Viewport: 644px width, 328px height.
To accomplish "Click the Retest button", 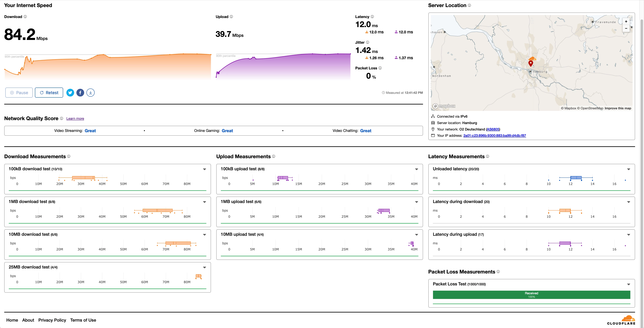I will tap(49, 93).
